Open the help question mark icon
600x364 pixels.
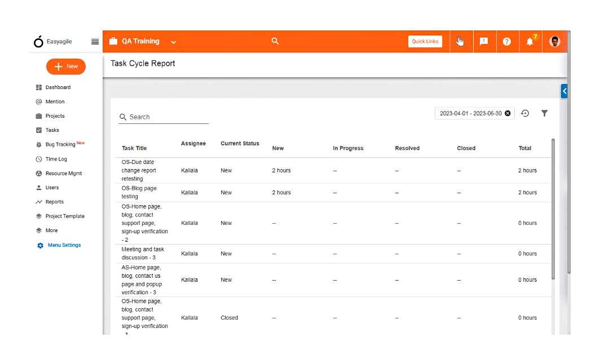click(x=506, y=41)
